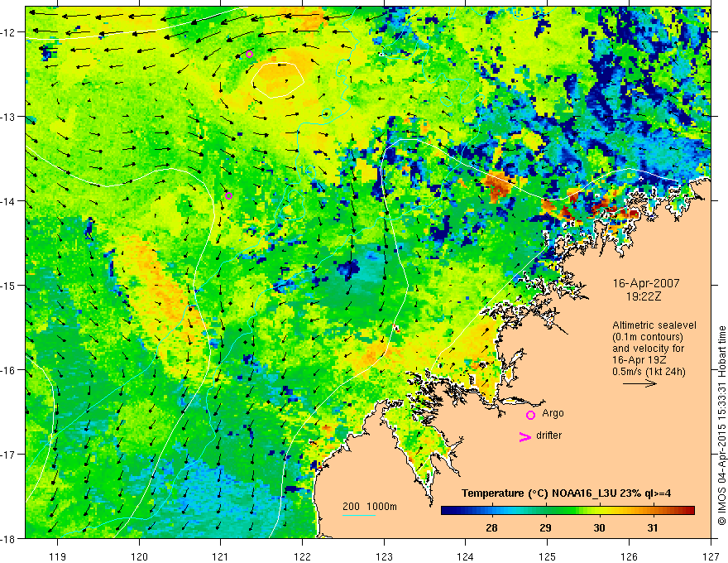Click the color bar label 28
728x563 pixels.
(x=491, y=527)
